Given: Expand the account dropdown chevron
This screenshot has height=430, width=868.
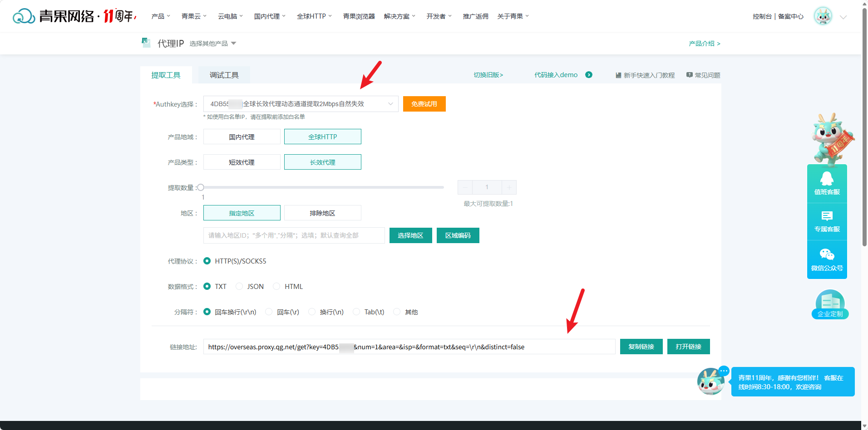Looking at the screenshot, I should pos(843,17).
